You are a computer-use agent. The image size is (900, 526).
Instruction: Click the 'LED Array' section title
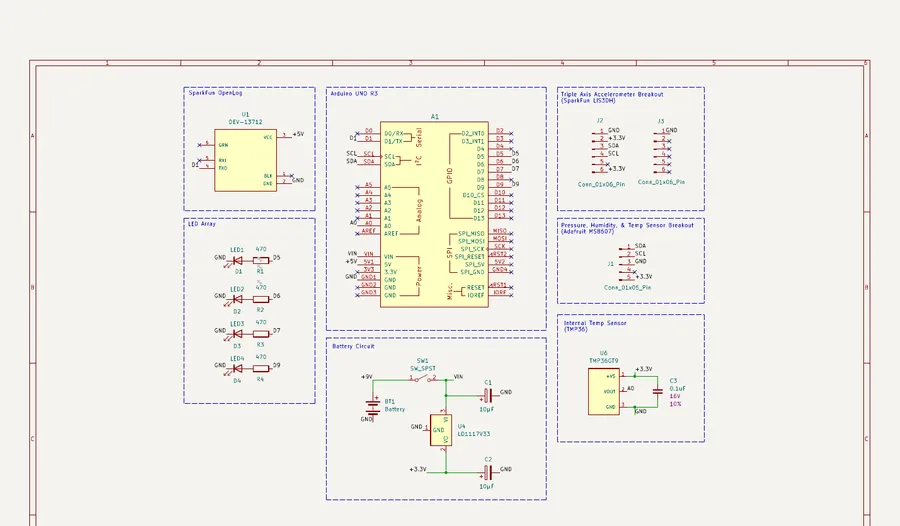(x=202, y=224)
